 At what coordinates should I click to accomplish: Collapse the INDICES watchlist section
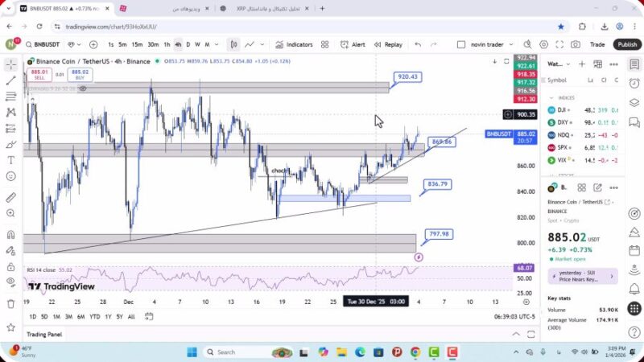pyautogui.click(x=551, y=97)
